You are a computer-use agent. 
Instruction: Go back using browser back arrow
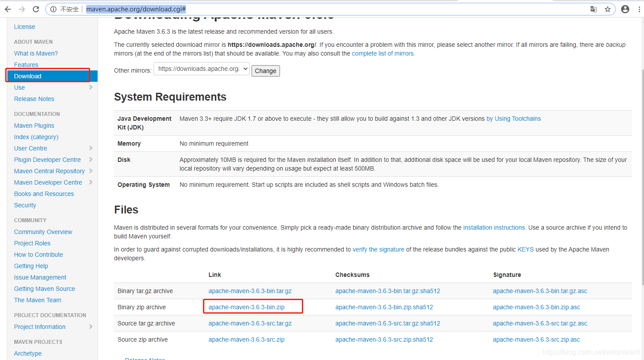click(8, 9)
